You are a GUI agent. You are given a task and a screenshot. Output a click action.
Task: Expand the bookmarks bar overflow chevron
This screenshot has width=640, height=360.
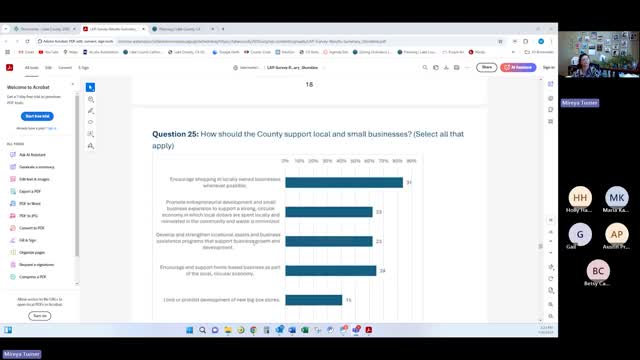tap(513, 52)
